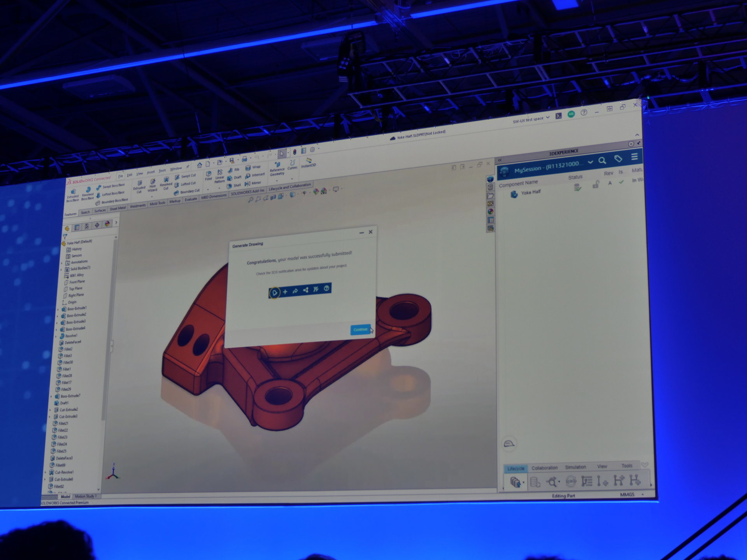Click the Rib tool

234,170
